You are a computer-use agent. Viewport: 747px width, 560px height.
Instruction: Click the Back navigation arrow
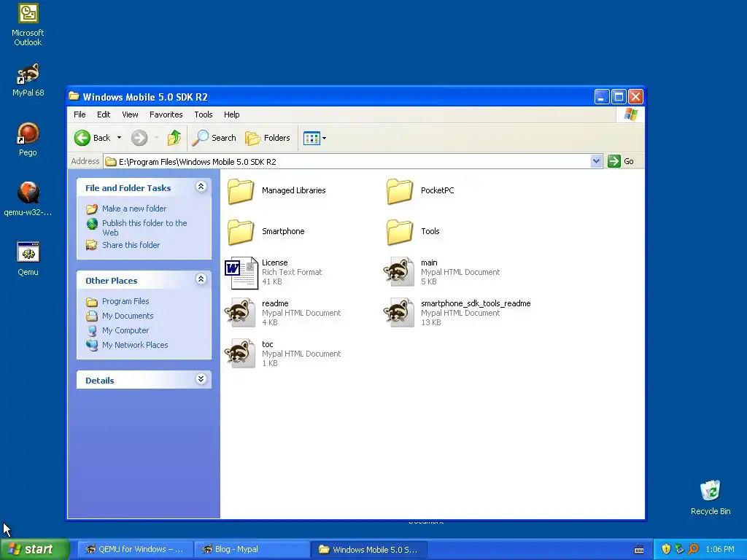click(82, 138)
